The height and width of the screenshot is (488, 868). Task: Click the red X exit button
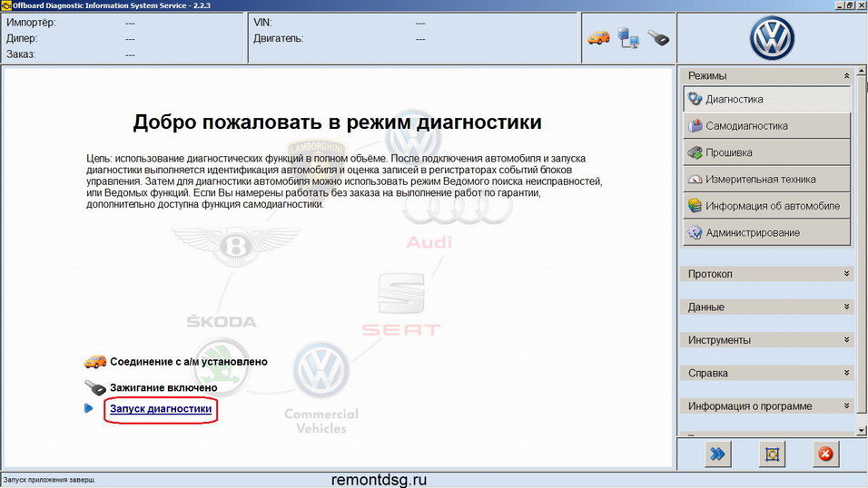[x=825, y=454]
